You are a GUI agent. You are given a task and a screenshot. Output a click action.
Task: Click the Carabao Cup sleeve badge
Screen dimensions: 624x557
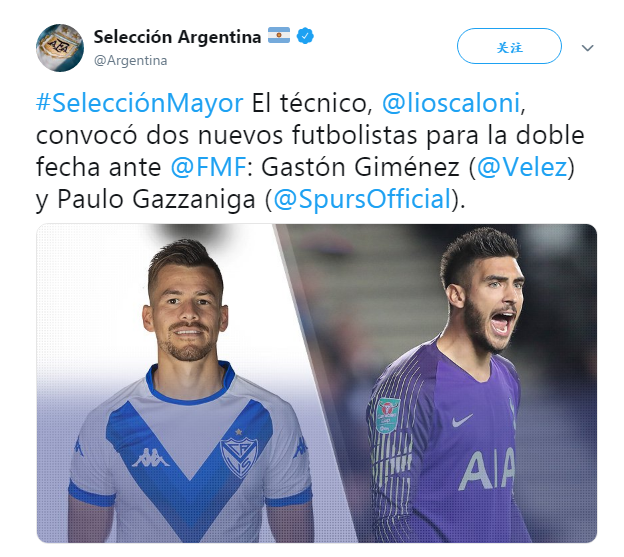[387, 416]
